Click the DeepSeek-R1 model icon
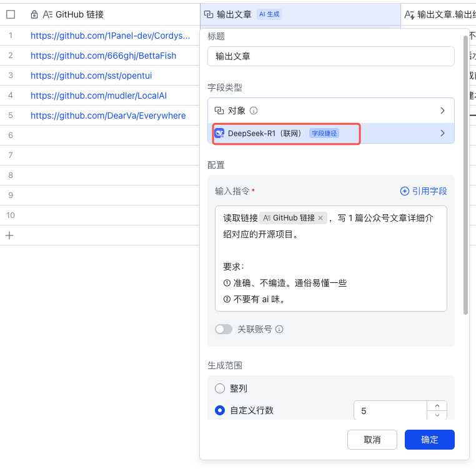 [x=219, y=133]
